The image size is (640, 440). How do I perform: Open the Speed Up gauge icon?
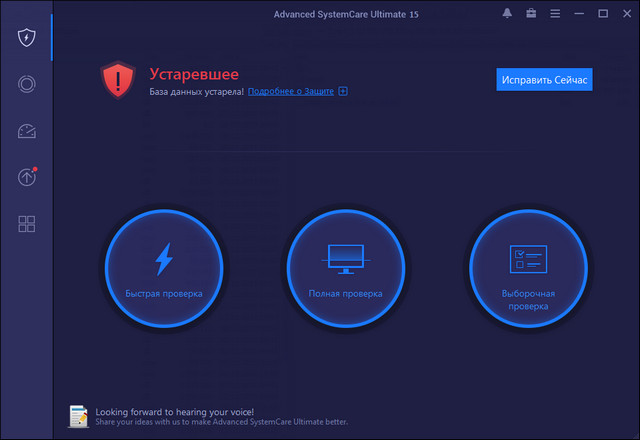click(27, 131)
